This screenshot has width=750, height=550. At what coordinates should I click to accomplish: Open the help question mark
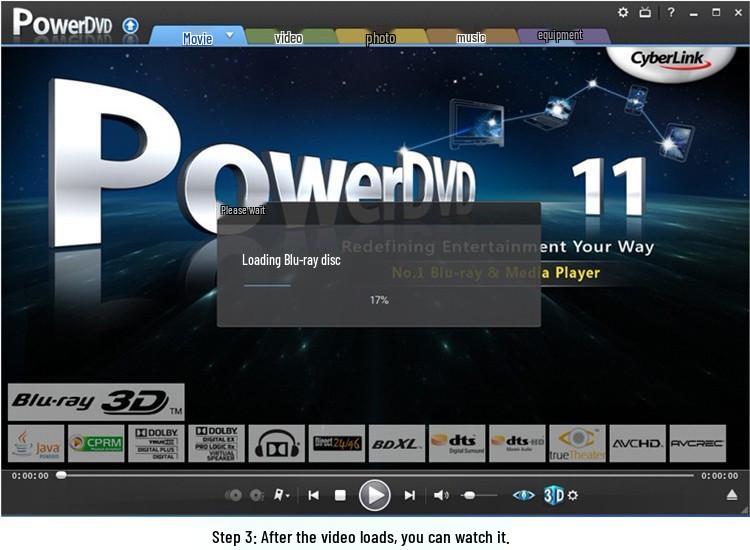(671, 12)
